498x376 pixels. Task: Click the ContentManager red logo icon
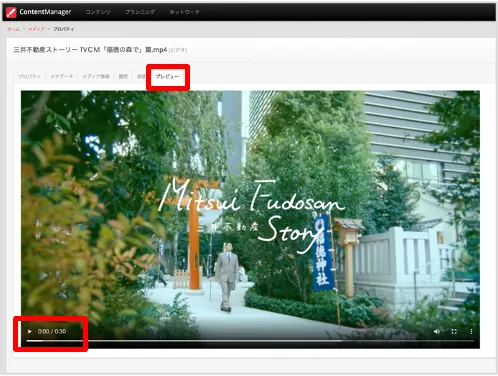(11, 12)
